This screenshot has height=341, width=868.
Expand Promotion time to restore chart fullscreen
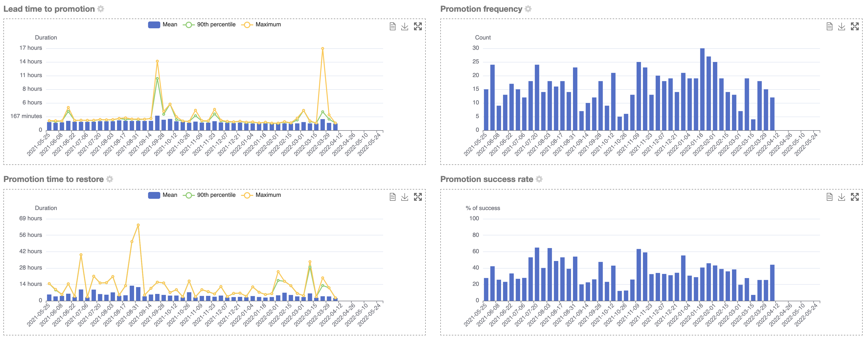(418, 197)
